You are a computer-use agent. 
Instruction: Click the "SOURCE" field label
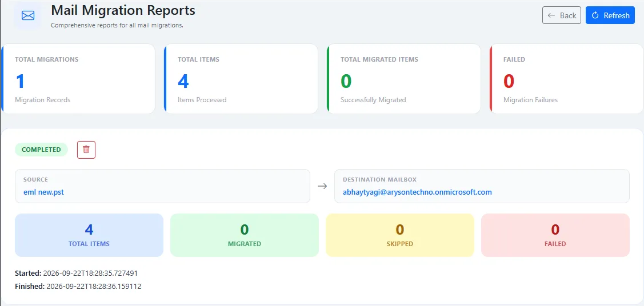36,180
